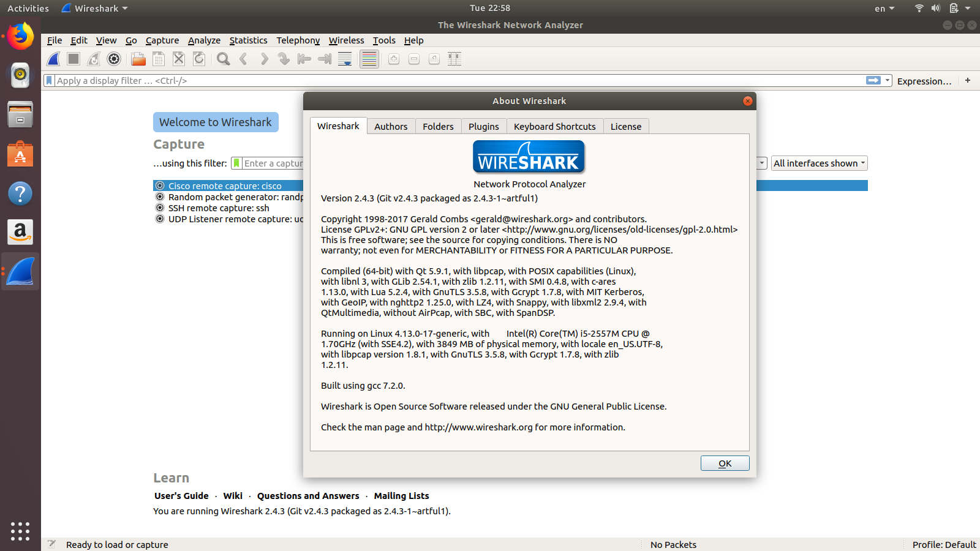Close this capture file icon

179,59
